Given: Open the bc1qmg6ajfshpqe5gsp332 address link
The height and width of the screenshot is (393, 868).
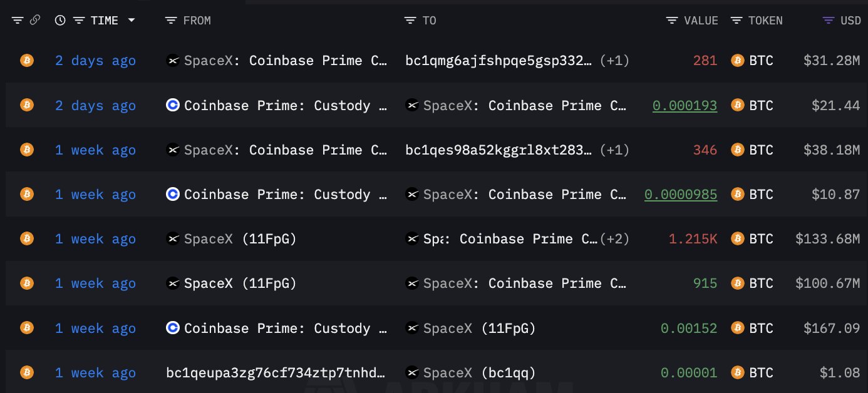Looking at the screenshot, I should 499,61.
